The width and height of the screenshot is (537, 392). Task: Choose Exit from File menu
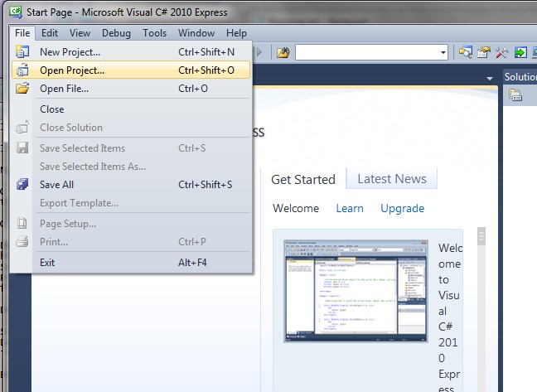pos(131,263)
